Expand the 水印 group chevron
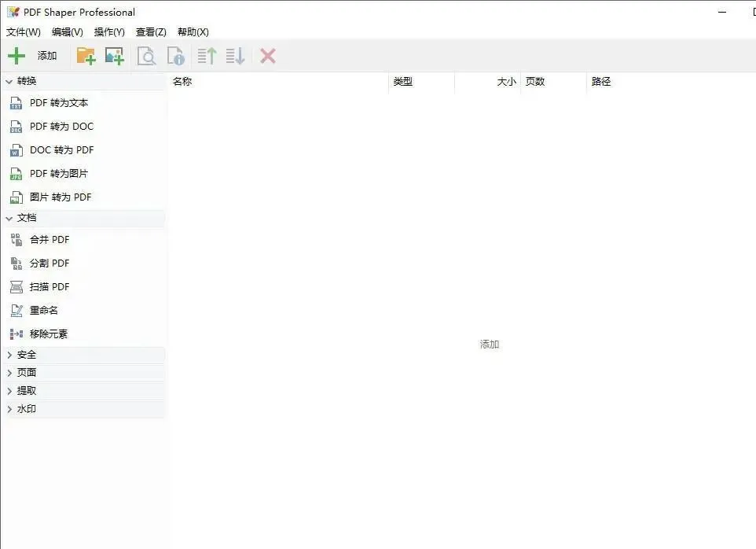756x549 pixels. (9, 409)
